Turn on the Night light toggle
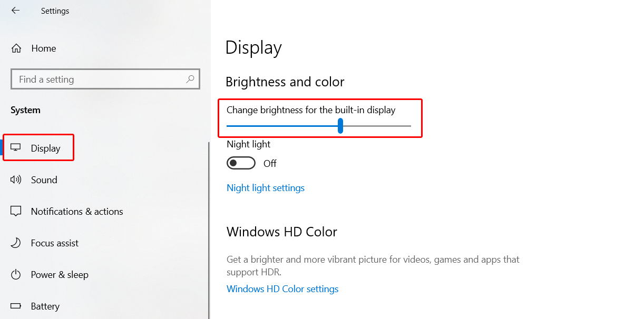This screenshot has height=319, width=644. (241, 163)
